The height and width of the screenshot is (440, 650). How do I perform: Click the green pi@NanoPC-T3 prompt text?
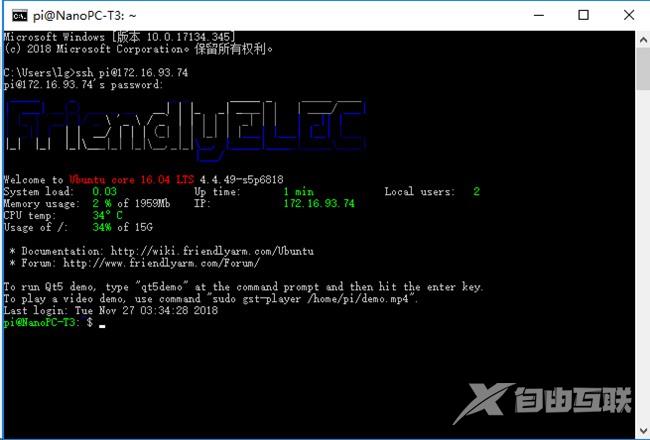pyautogui.click(x=39, y=322)
